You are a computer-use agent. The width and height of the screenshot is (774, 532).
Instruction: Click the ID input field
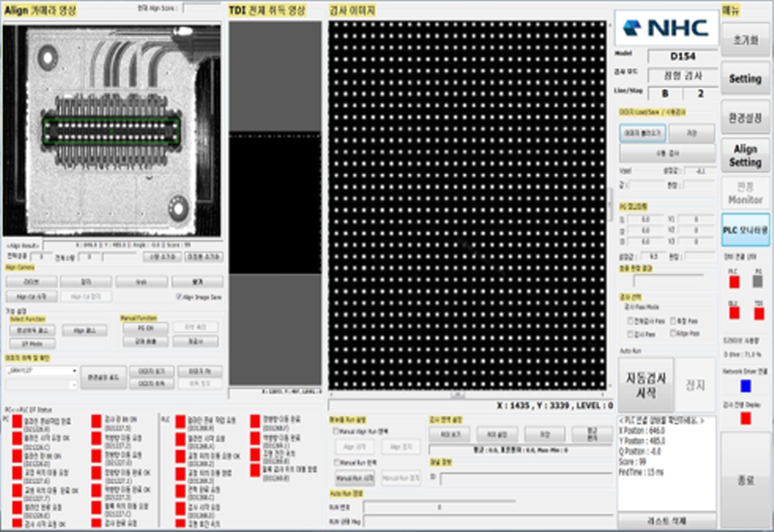(x=522, y=477)
